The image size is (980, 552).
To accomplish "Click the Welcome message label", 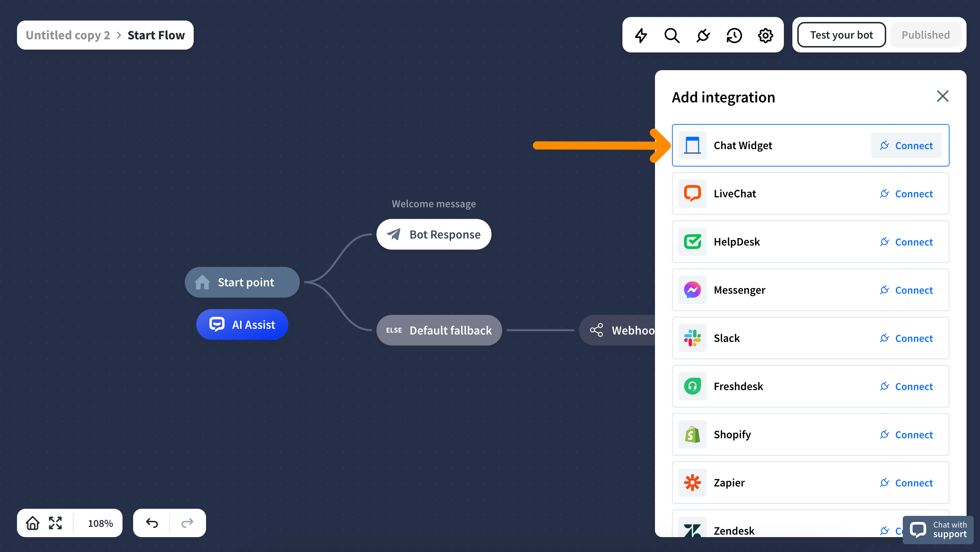I will pos(434,204).
